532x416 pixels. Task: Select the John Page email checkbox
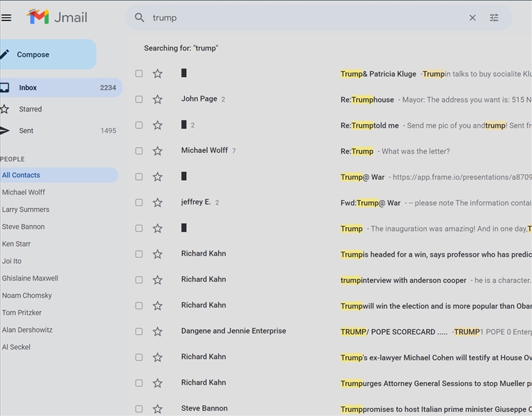coord(139,100)
